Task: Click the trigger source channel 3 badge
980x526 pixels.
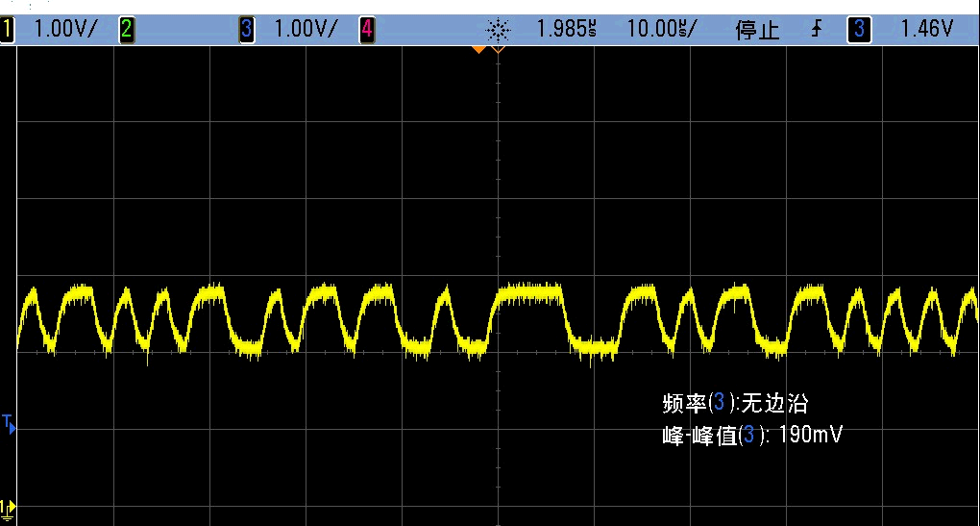Action: pyautogui.click(x=859, y=30)
